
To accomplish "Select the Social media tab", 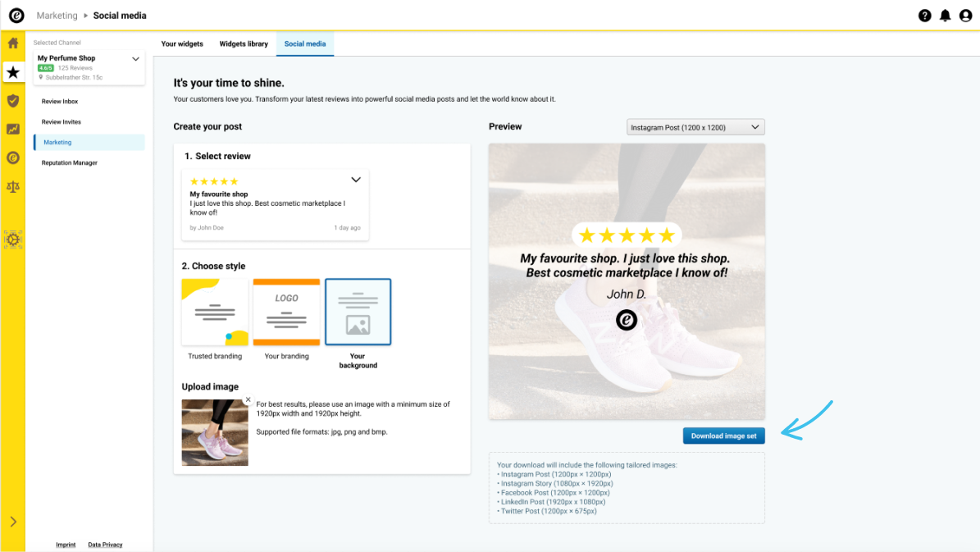I will tap(305, 43).
